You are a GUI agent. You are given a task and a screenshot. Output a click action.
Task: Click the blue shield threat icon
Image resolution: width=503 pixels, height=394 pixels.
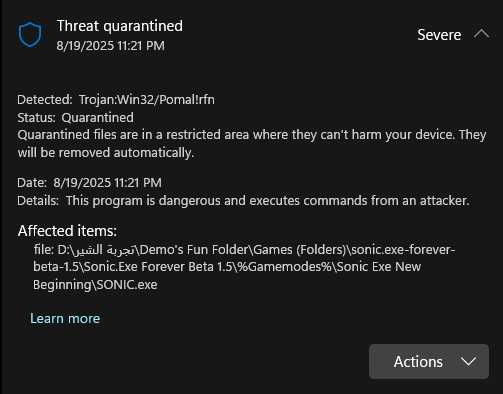click(30, 35)
